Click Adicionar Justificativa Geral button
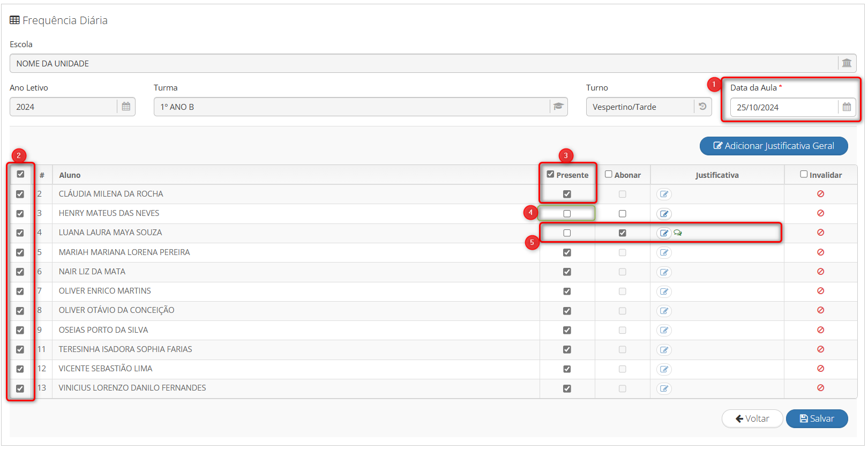This screenshot has height=449, width=868. [773, 146]
